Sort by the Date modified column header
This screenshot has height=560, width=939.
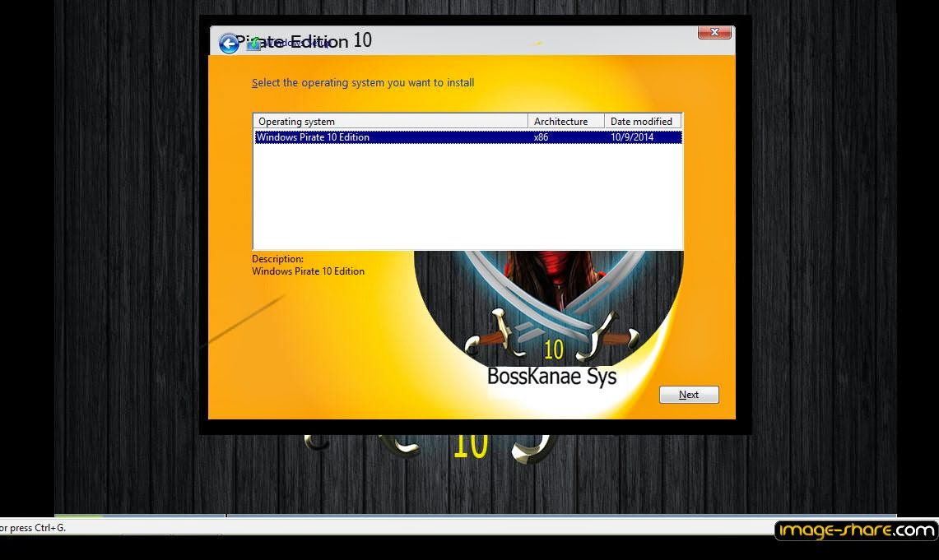(643, 122)
